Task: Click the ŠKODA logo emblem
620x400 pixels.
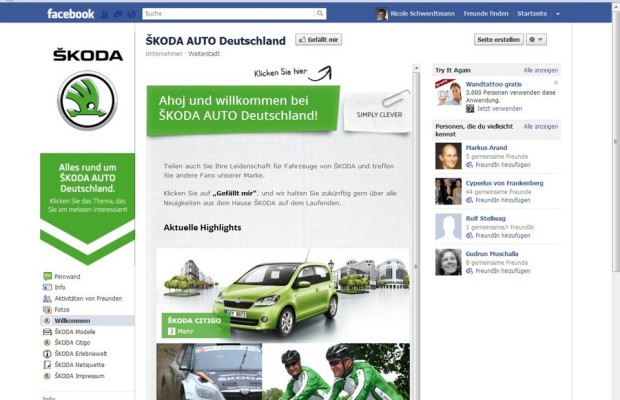Action: coord(87,100)
